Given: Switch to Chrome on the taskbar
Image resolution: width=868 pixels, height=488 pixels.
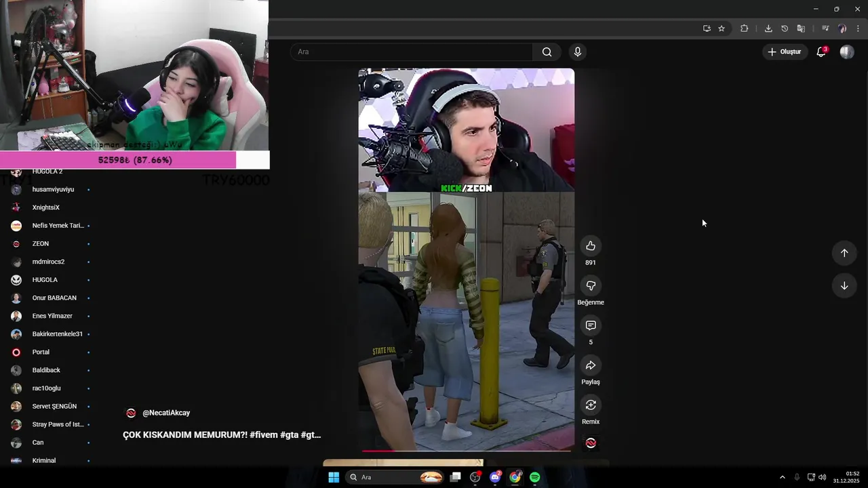Looking at the screenshot, I should [515, 477].
